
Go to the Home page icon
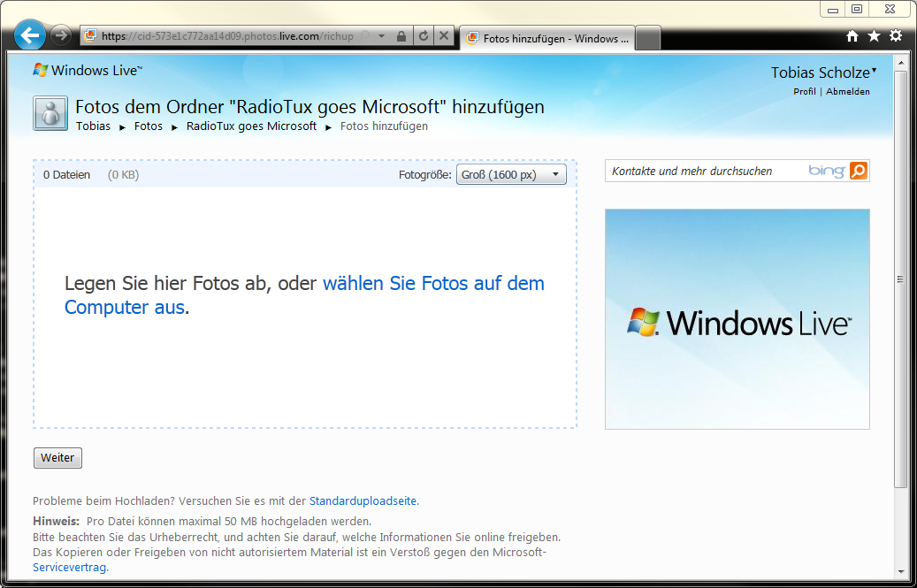point(852,36)
